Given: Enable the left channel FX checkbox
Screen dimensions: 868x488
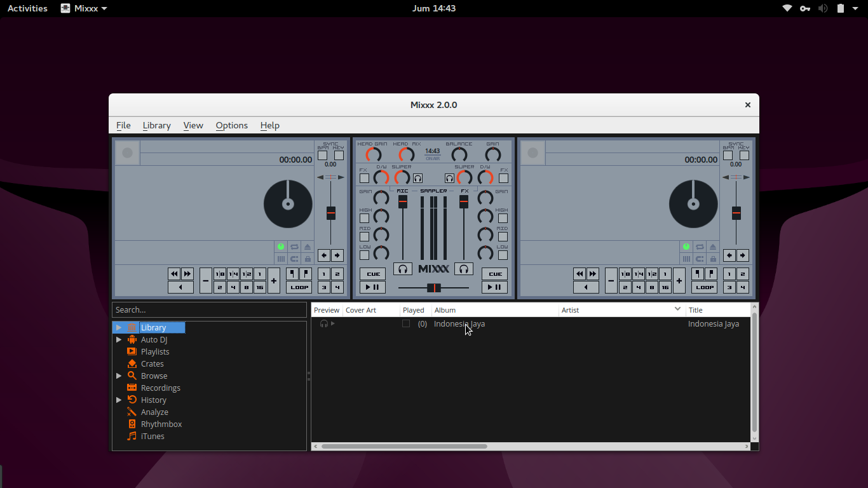Looking at the screenshot, I should point(364,179).
